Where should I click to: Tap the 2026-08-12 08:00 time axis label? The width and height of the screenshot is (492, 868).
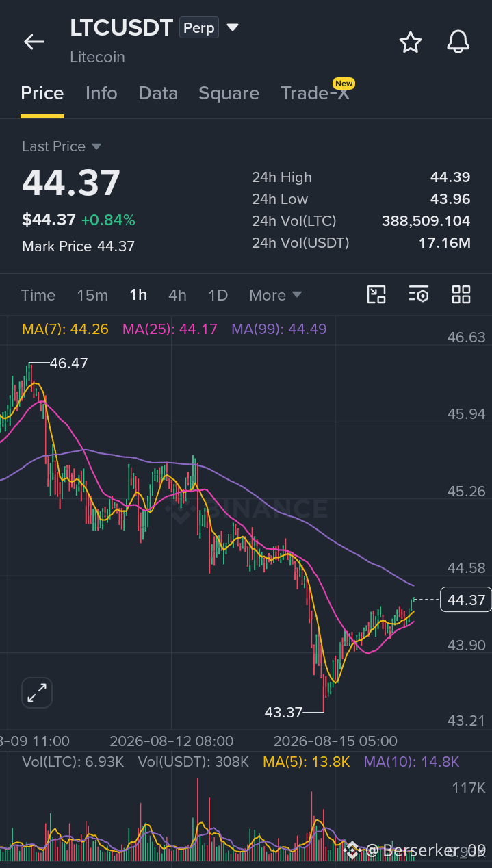click(172, 741)
